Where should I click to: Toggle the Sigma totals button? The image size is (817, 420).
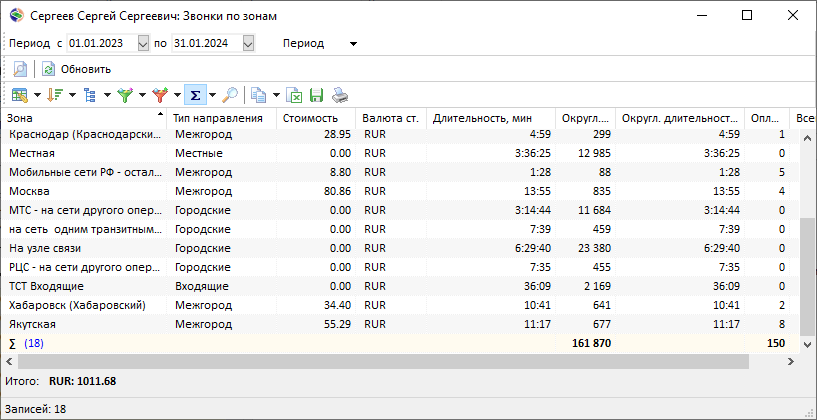(195, 95)
